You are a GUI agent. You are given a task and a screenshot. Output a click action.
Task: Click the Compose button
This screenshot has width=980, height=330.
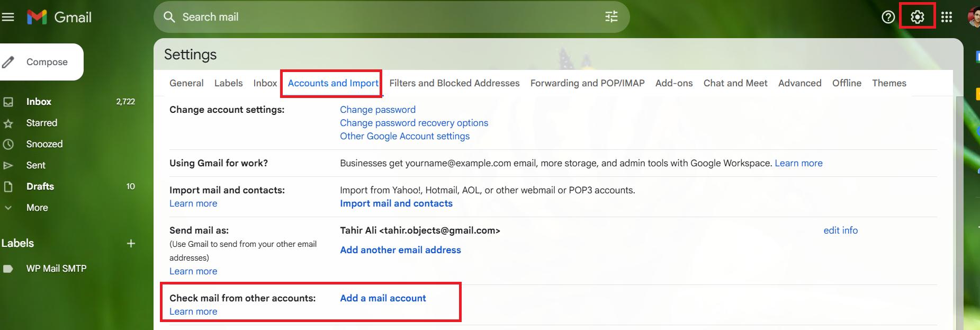pos(41,62)
